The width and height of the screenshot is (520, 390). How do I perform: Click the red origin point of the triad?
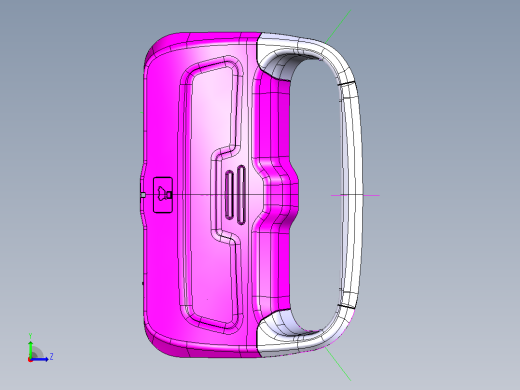click(30, 360)
